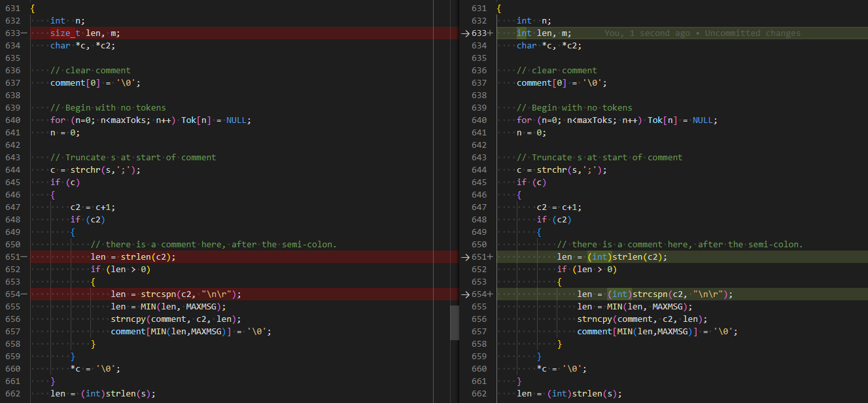Viewport: 868px width, 403px height.
Task: Click the minus marker at deleted line 651
Action: 24,257
